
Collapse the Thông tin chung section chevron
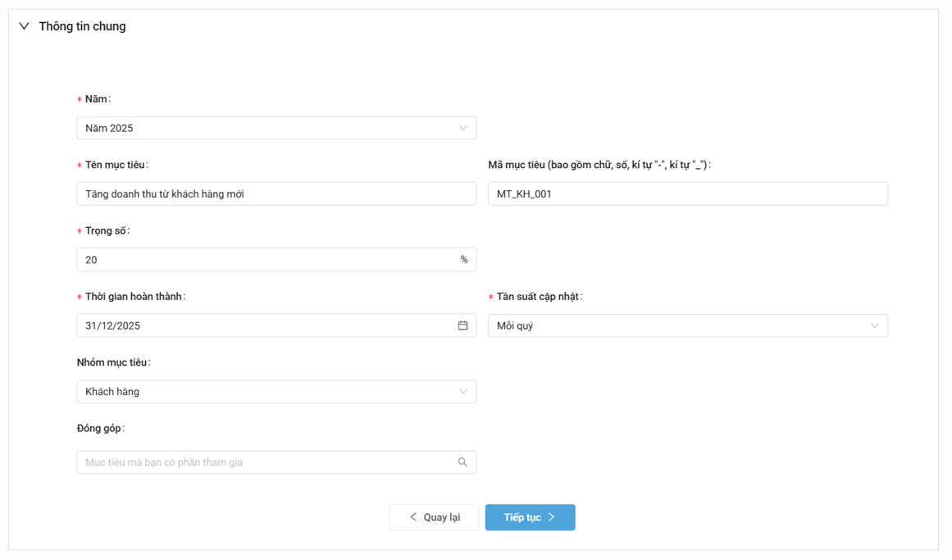point(24,26)
